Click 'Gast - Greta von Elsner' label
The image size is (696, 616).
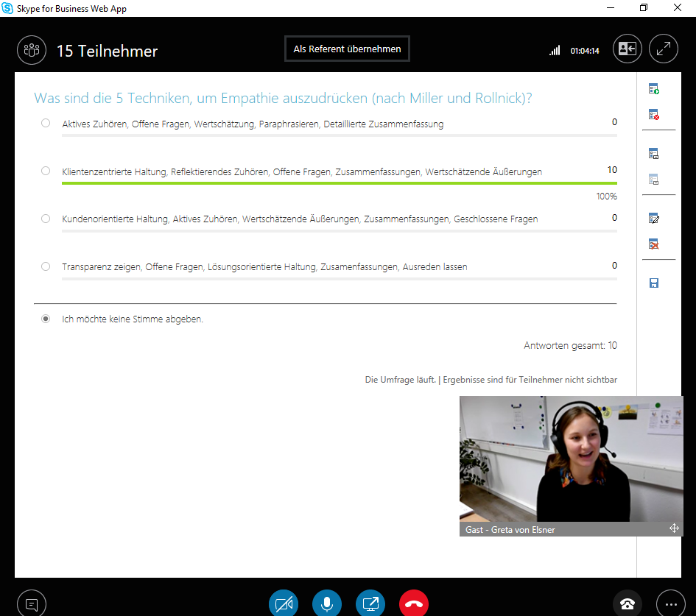click(x=510, y=529)
